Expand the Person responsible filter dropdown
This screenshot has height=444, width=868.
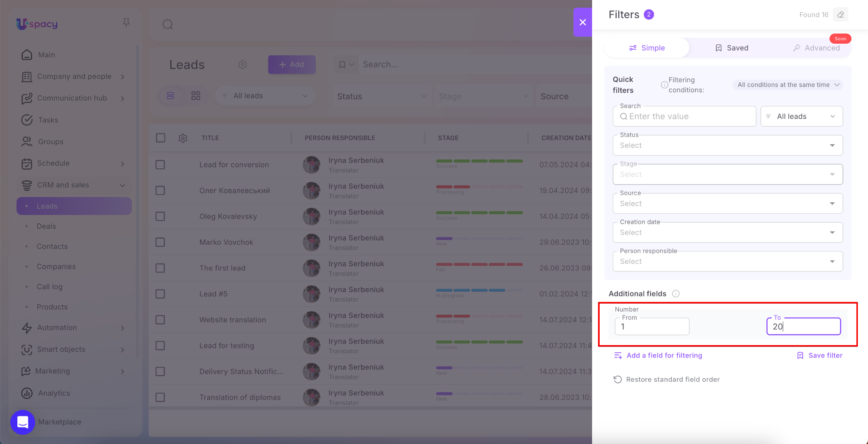727,262
